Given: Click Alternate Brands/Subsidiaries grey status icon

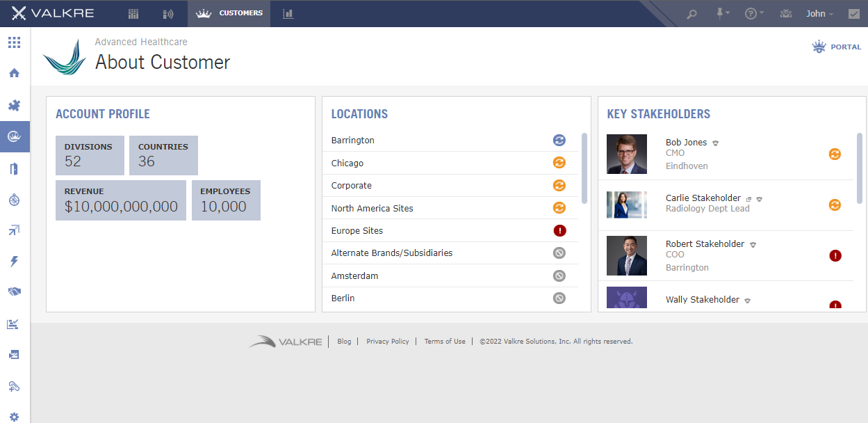Looking at the screenshot, I should (559, 253).
